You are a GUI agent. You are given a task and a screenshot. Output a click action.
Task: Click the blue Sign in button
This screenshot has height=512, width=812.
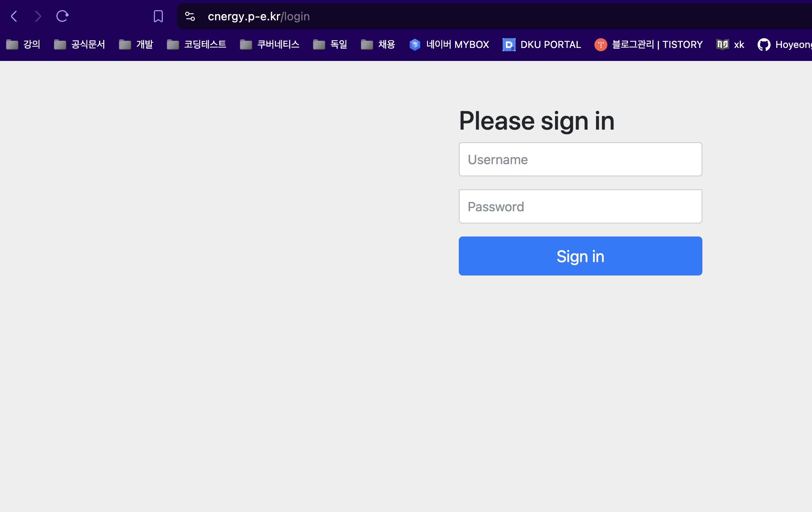click(x=580, y=256)
